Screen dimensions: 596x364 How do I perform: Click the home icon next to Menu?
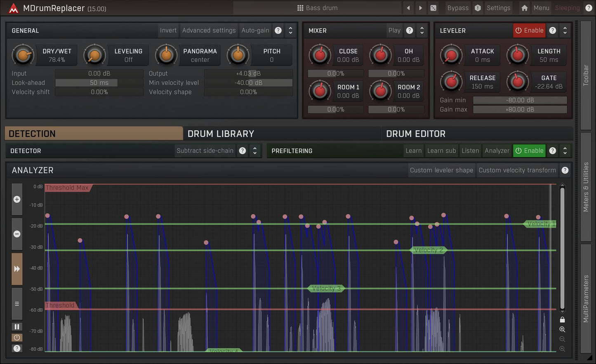coord(524,8)
